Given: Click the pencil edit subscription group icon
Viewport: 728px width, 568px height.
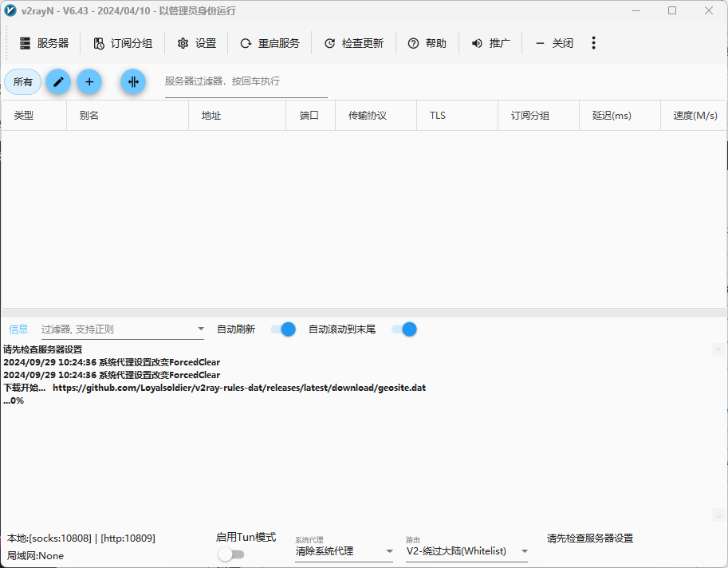Looking at the screenshot, I should 58,81.
